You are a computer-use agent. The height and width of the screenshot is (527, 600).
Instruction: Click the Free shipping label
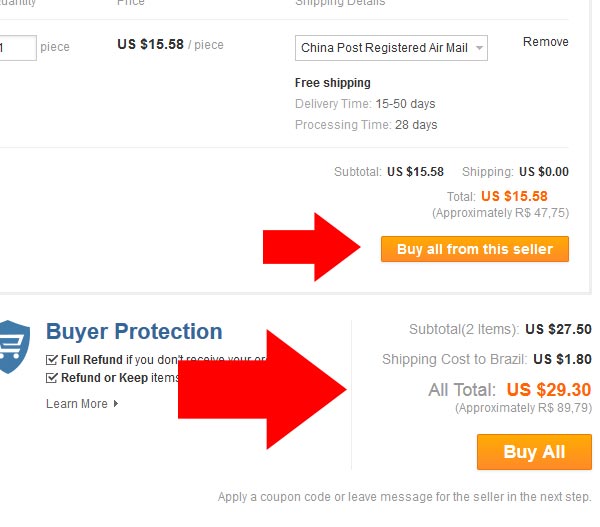[333, 83]
